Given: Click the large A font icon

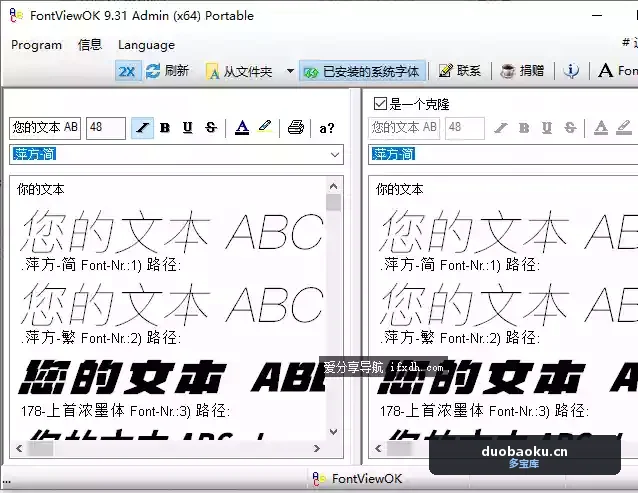Looking at the screenshot, I should 605,71.
